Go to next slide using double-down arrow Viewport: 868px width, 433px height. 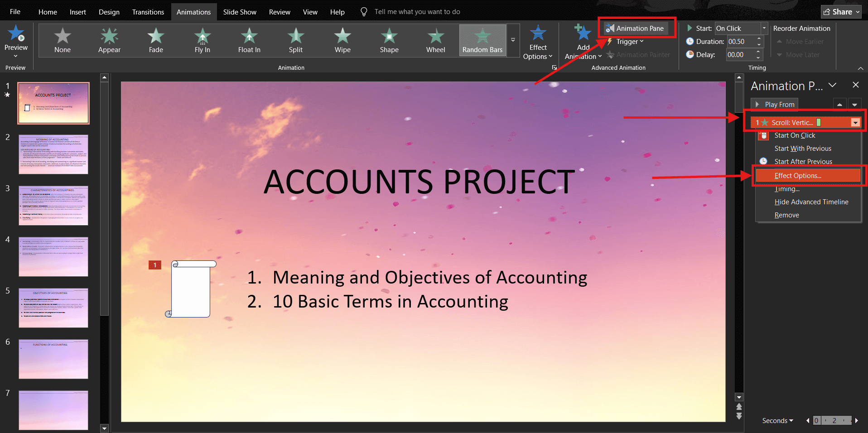pos(739,416)
